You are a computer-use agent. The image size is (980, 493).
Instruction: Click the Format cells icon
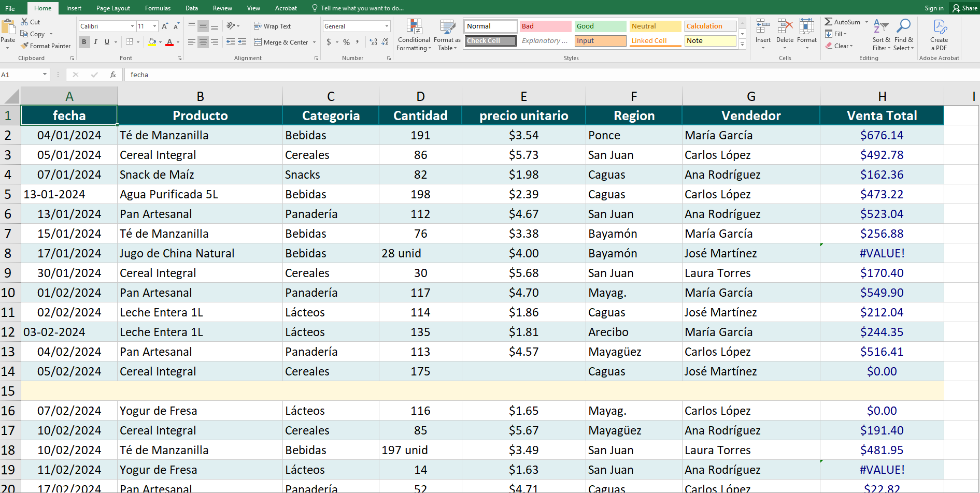[x=807, y=27]
